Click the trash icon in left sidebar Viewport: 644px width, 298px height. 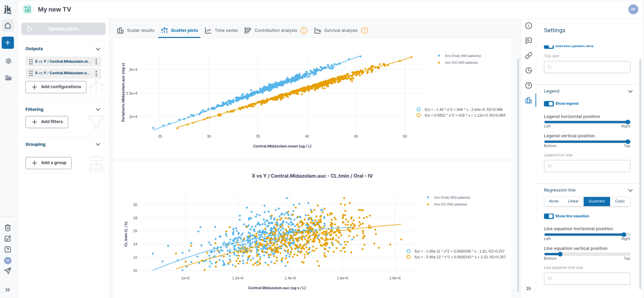[x=8, y=228]
